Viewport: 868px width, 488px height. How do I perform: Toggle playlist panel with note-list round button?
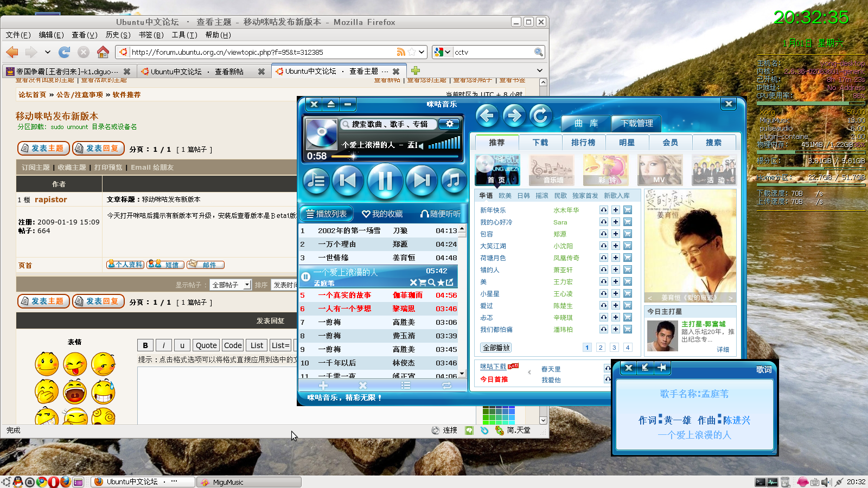point(316,181)
